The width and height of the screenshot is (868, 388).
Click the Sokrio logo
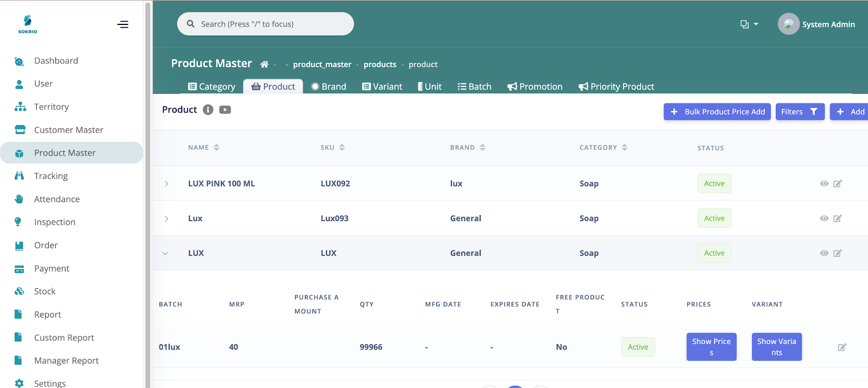[x=28, y=24]
